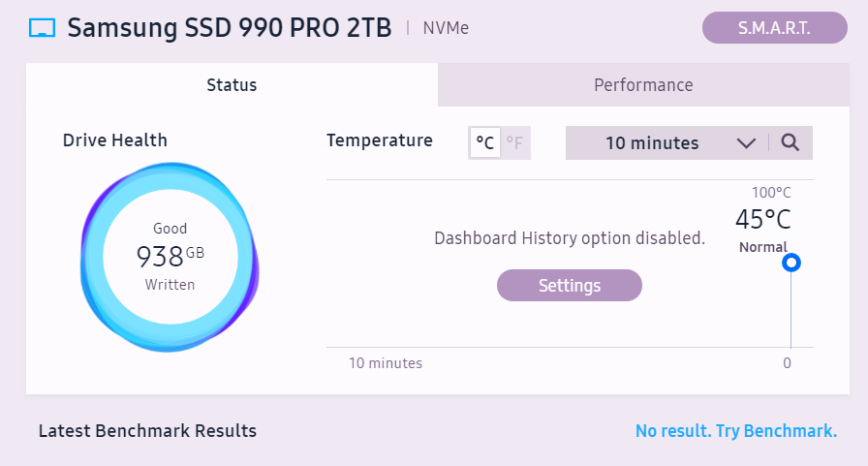Open the S.M.A.R.T. details
This screenshot has height=466, width=868.
click(774, 28)
